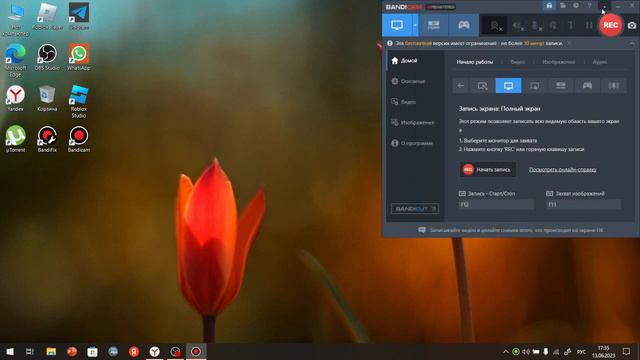Screen dimensions: 640x360
Task: Click the BANDICUT button
Action: (x=415, y=209)
